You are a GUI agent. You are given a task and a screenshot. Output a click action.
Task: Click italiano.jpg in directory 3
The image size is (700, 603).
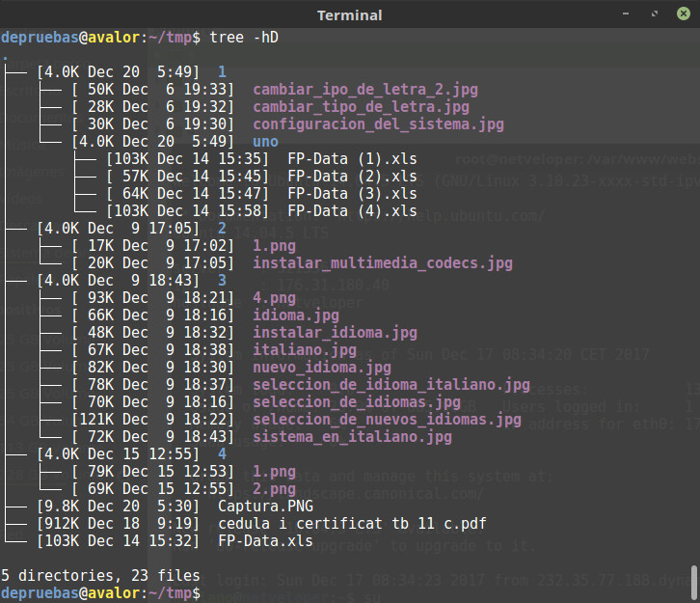pos(305,350)
